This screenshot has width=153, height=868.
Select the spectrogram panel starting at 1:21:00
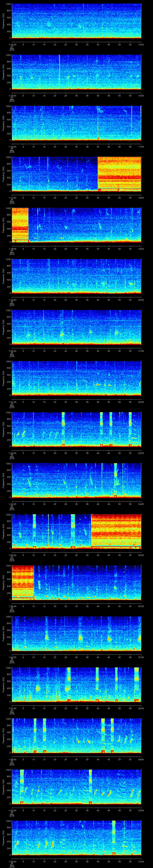tap(77, 378)
